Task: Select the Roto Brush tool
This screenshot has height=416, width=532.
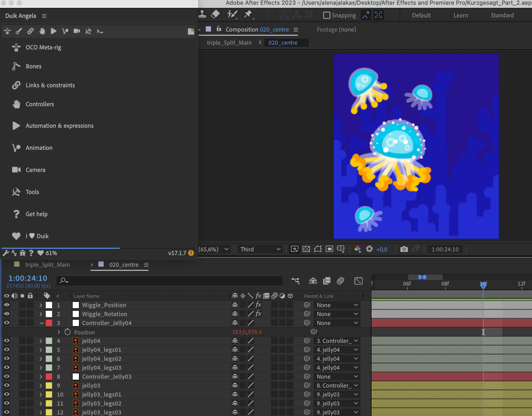Action: [232, 15]
